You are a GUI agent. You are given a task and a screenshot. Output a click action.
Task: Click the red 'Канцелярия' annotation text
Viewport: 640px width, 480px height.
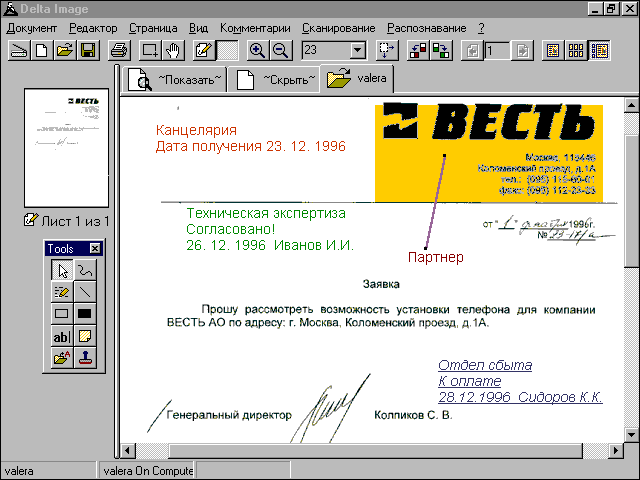click(x=196, y=130)
